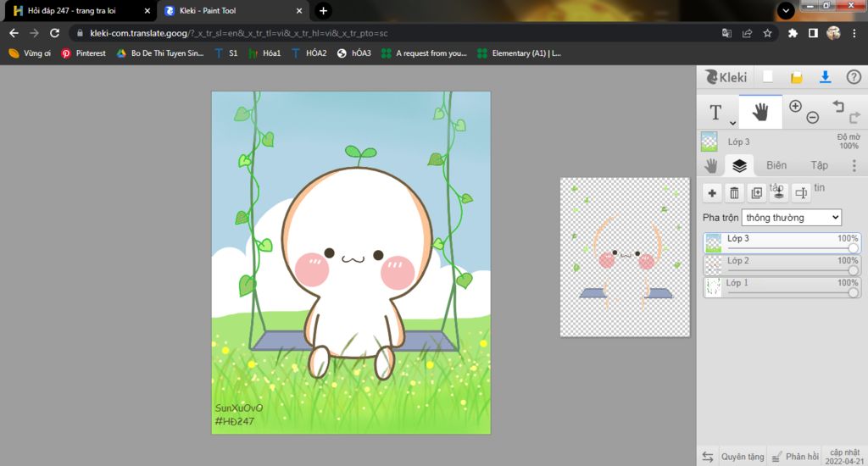Select the Hand pan tool
Screen dimensions: 868x466
[760, 112]
